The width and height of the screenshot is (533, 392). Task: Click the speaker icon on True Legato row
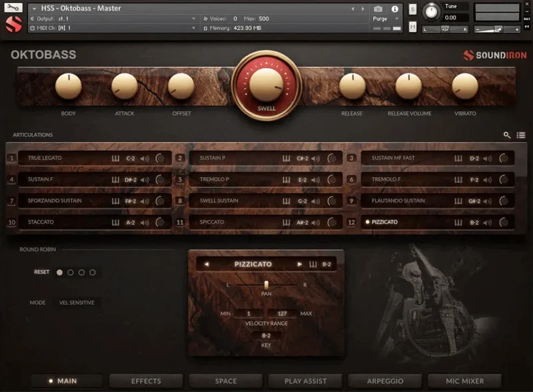(x=145, y=158)
